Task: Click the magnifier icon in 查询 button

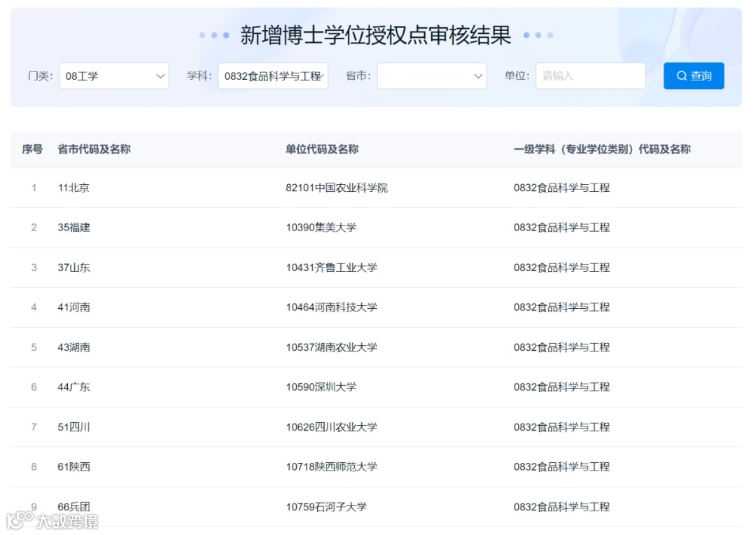Action: 681,76
